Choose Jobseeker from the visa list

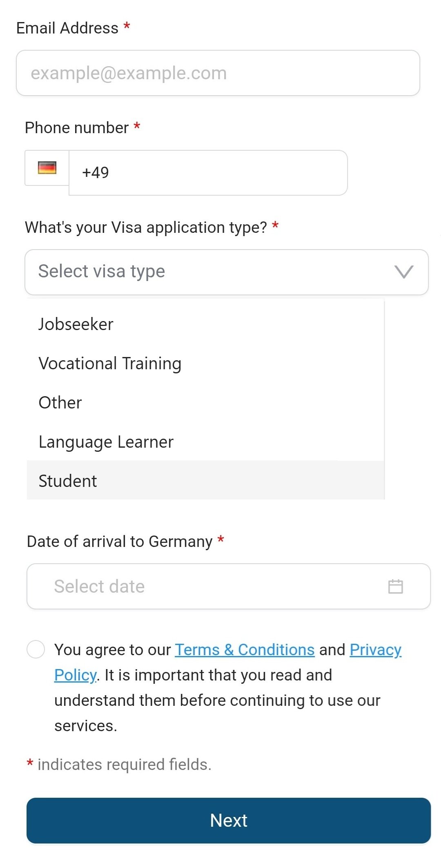pos(205,324)
